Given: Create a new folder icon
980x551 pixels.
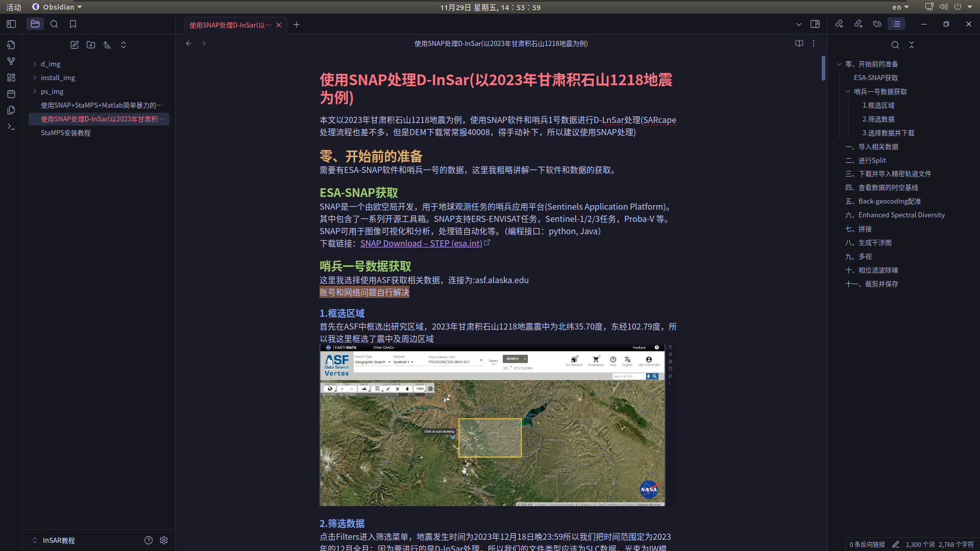Looking at the screenshot, I should [91, 45].
